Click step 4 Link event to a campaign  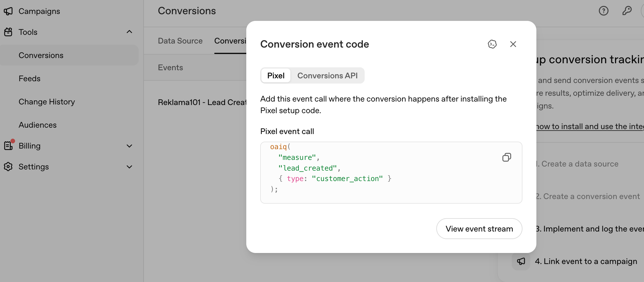click(586, 261)
